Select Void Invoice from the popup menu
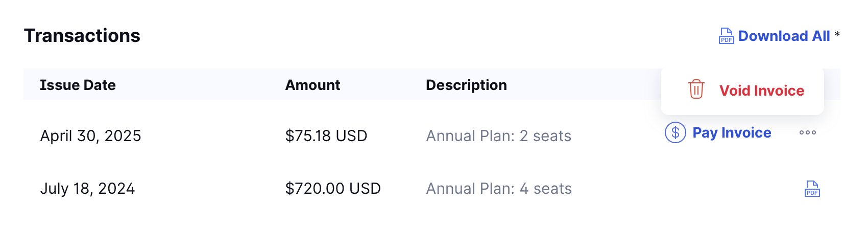868x225 pixels. coord(761,91)
